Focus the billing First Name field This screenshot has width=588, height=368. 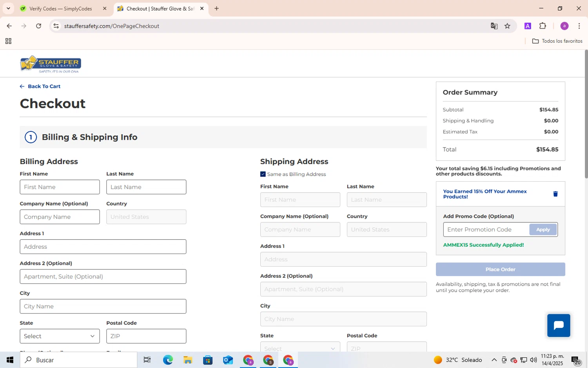tap(60, 187)
